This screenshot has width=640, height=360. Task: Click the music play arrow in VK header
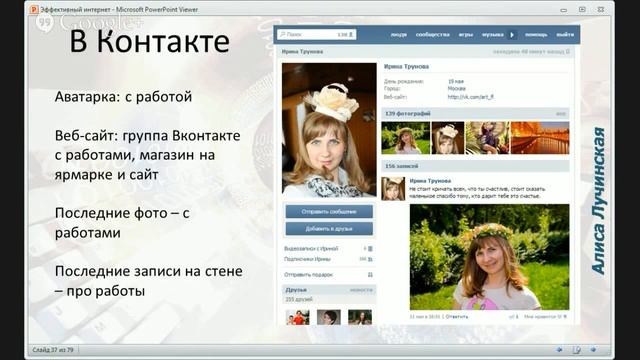tap(512, 35)
